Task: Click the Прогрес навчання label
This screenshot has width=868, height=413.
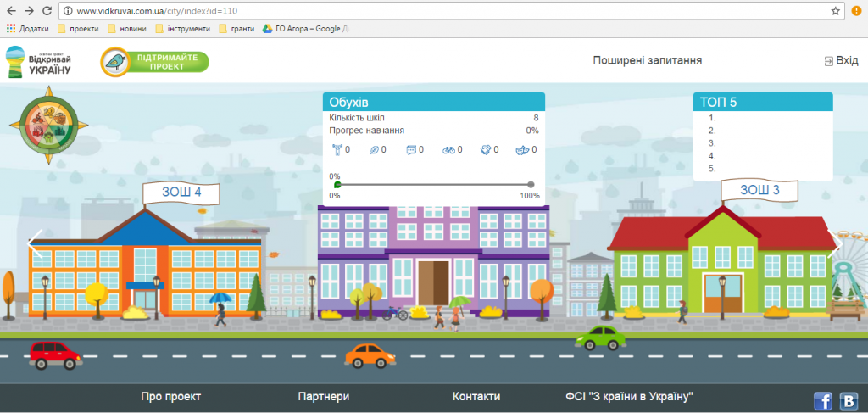Action: pyautogui.click(x=366, y=131)
